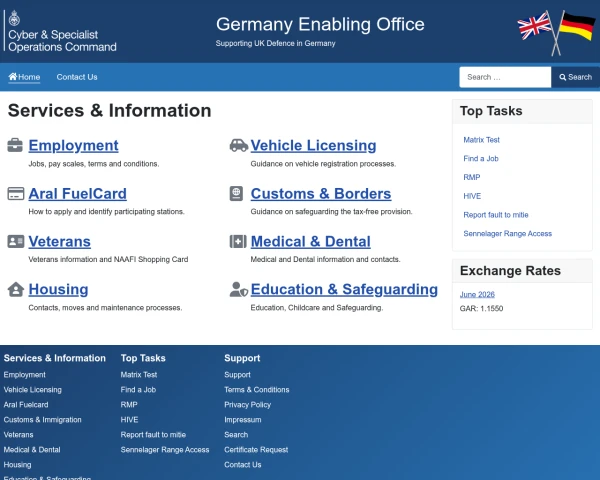Click the person shield icon beside Education & Safeguarding

(x=239, y=289)
